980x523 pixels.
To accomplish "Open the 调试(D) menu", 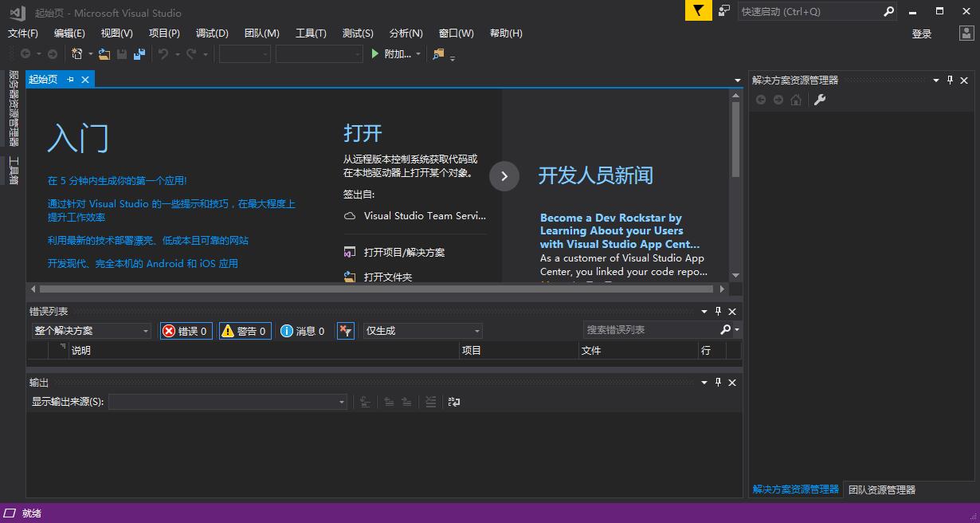I will pyautogui.click(x=212, y=33).
